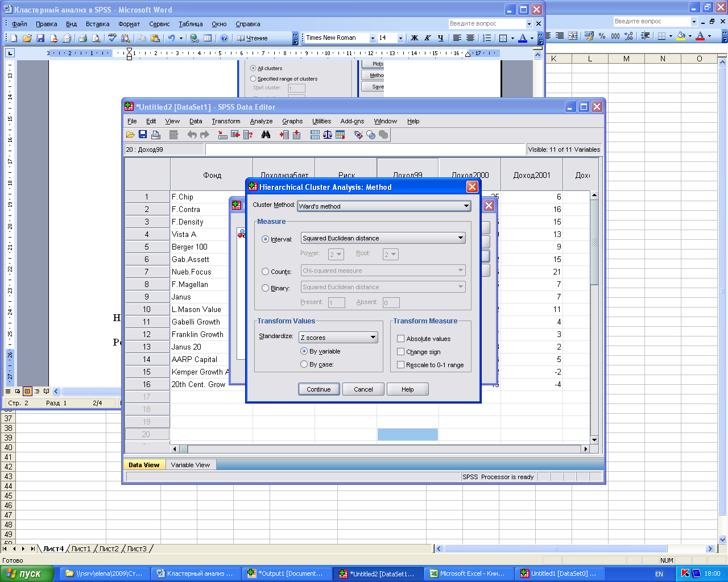Select the Binary measure radio button
Image resolution: width=728 pixels, height=582 pixels.
pos(265,288)
